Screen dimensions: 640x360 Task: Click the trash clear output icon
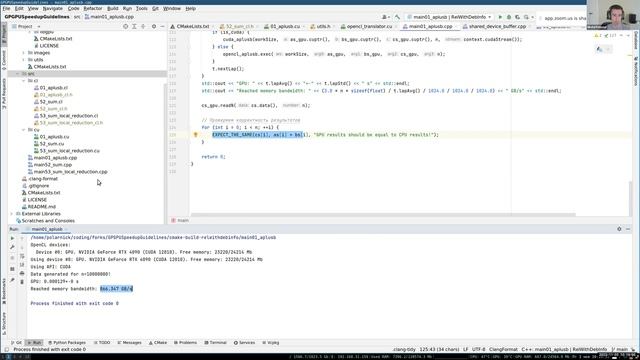click(22, 282)
